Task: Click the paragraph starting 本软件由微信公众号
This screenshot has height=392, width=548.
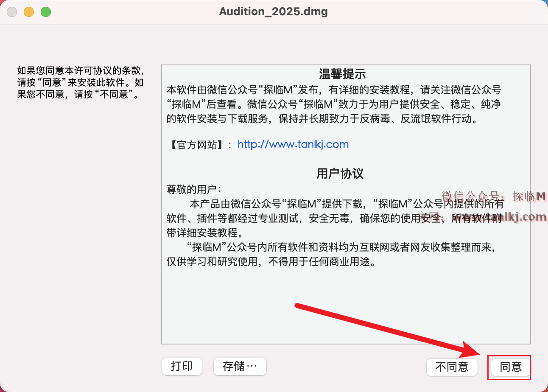Action: (334, 104)
